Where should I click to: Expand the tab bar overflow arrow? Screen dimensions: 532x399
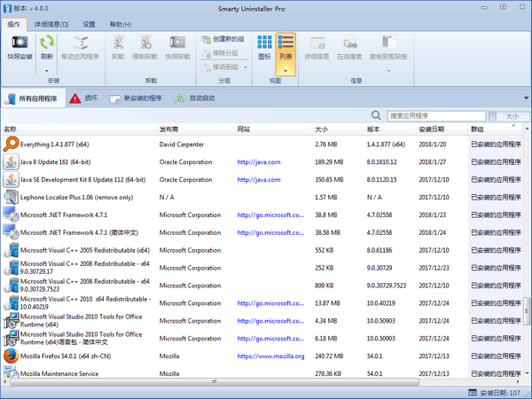[x=525, y=98]
